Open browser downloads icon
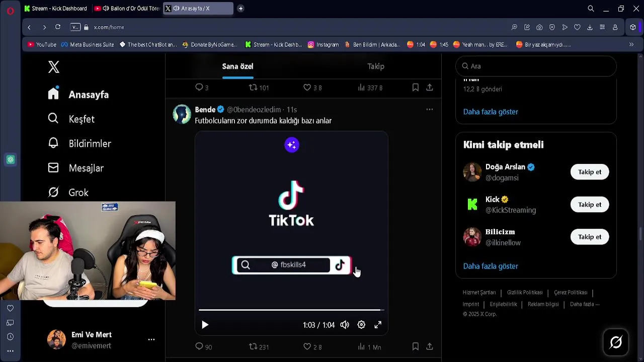 [x=590, y=27]
